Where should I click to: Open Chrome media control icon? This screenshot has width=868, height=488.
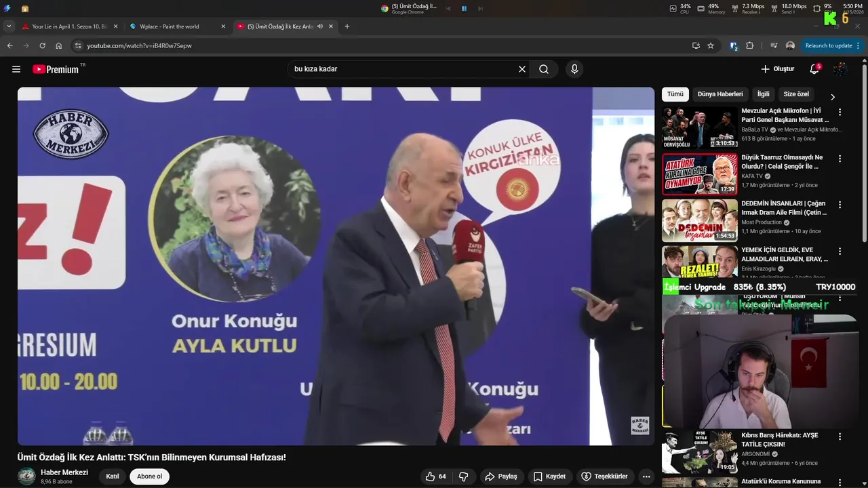(x=774, y=45)
